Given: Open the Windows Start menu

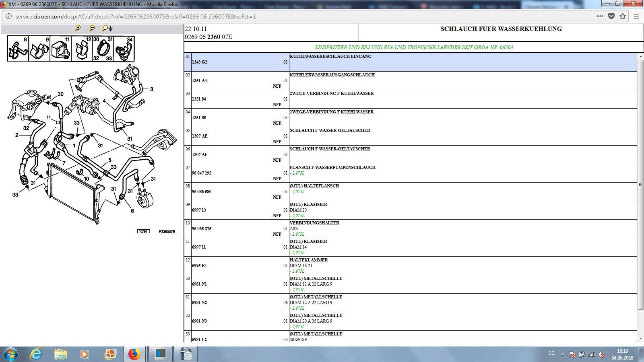Looking at the screenshot, I should (x=10, y=354).
